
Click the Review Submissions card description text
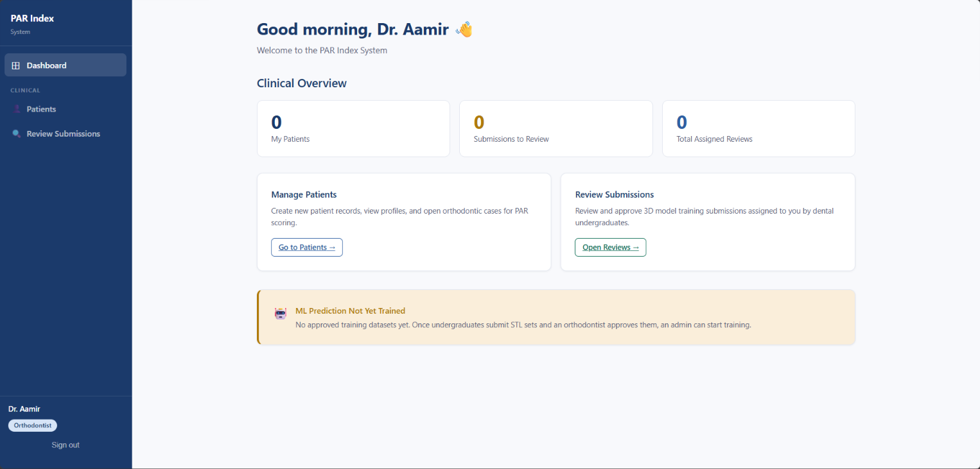[704, 217]
